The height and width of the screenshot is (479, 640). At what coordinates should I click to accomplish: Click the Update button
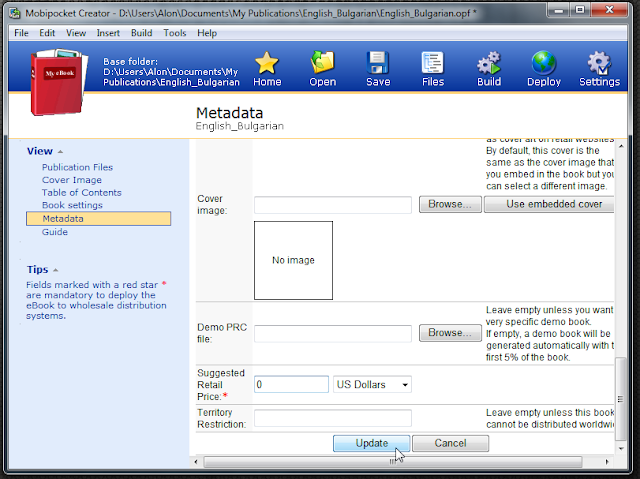tap(371, 443)
